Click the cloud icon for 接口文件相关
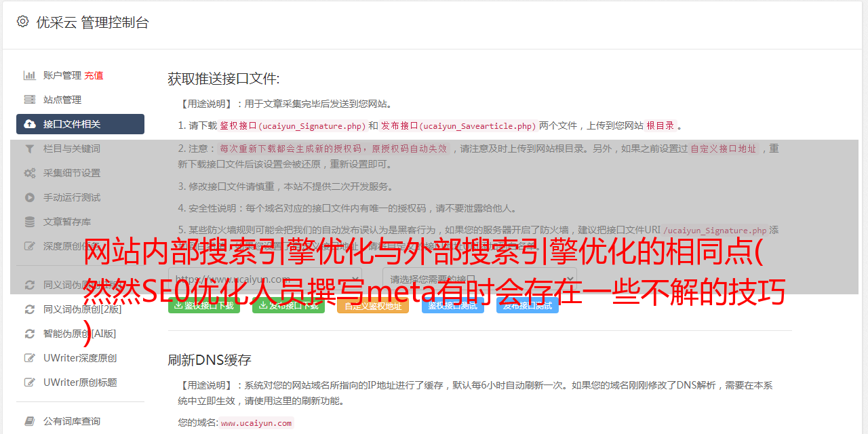This screenshot has width=868, height=434. (x=30, y=124)
